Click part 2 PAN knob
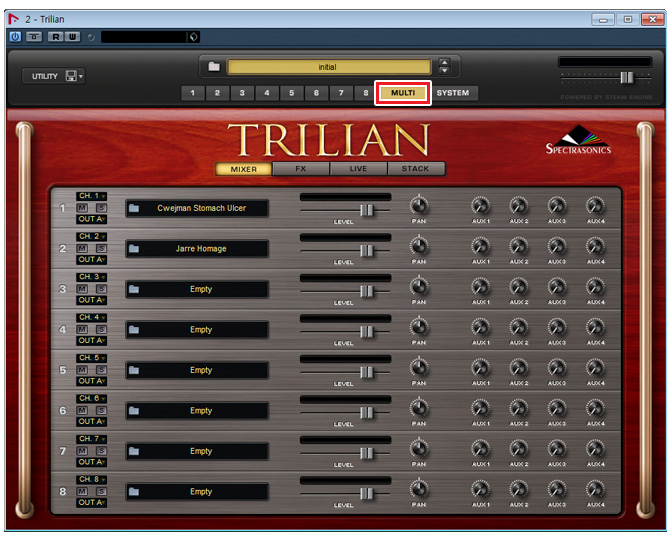670x546 pixels. (x=419, y=247)
